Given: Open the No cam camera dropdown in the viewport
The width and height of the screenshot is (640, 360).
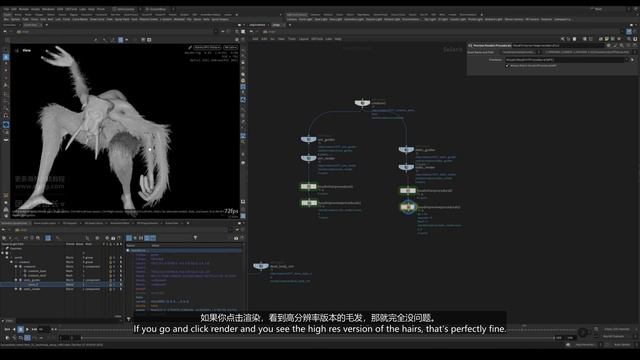Looking at the screenshot, I should pyautogui.click(x=231, y=47).
